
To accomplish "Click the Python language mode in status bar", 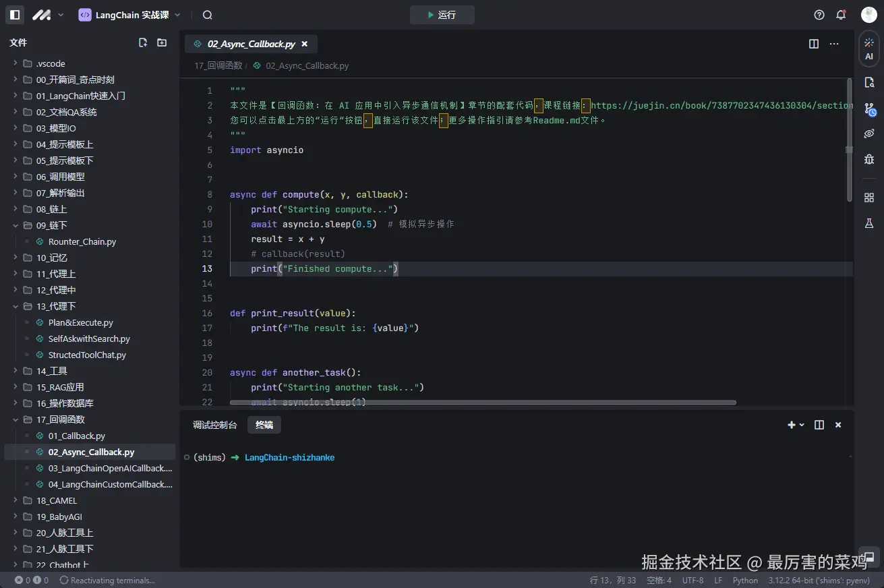I will pos(745,580).
